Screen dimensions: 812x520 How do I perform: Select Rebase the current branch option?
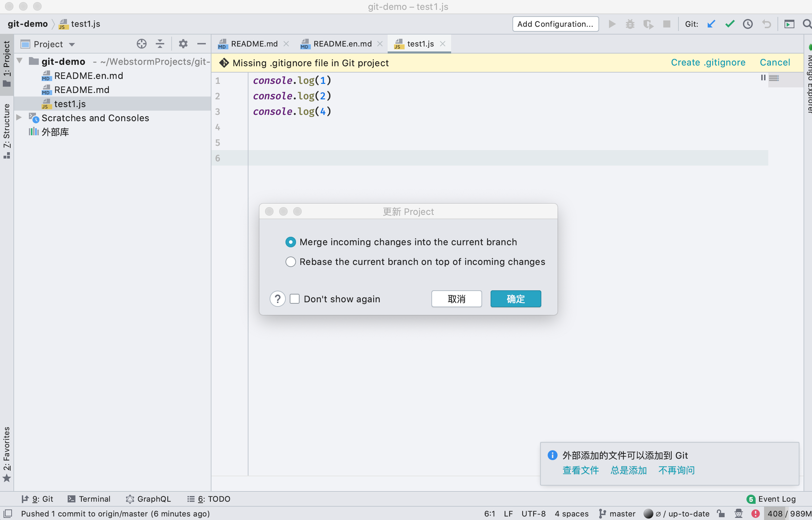pos(291,262)
